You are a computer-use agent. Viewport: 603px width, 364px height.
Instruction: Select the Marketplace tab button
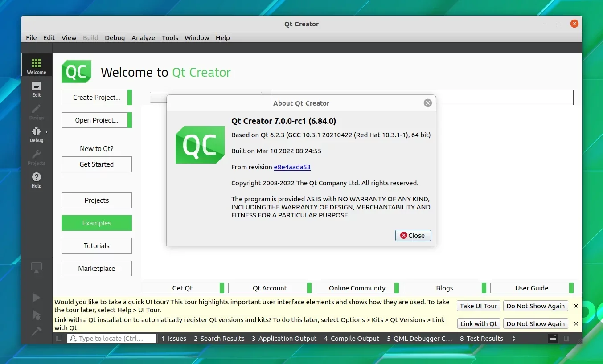pos(97,269)
